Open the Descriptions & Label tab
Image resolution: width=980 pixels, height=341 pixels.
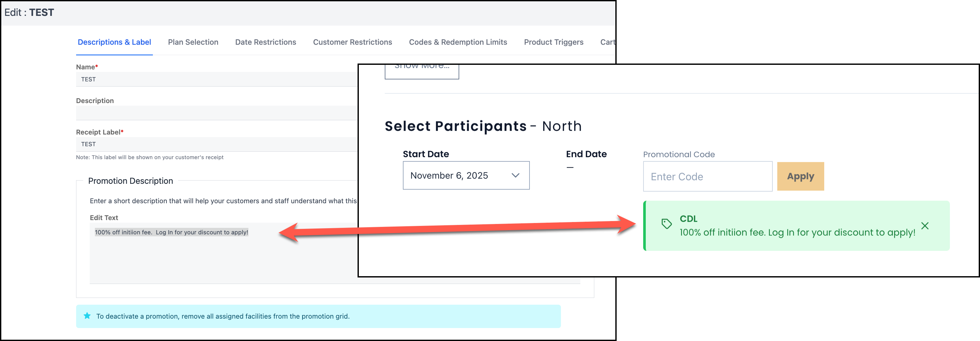click(114, 42)
